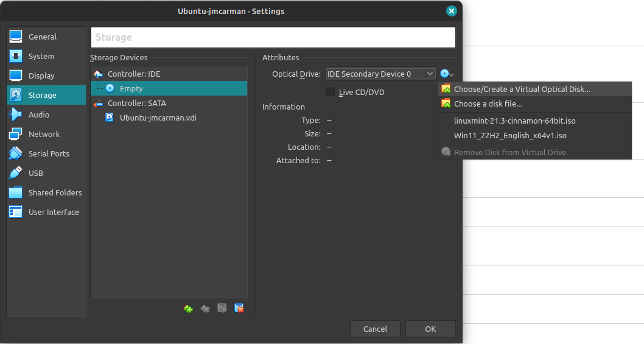
Task: Select Choose a disk file menu item
Action: [535, 104]
